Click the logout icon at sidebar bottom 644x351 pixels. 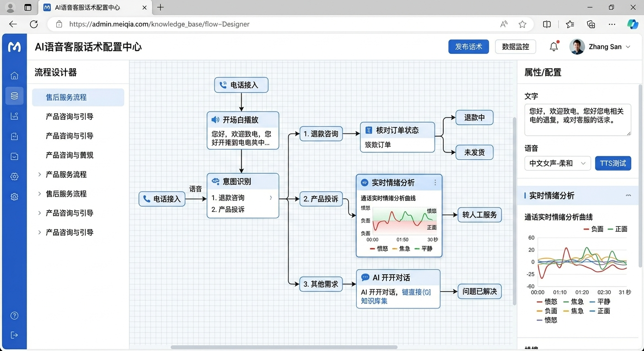click(14, 335)
